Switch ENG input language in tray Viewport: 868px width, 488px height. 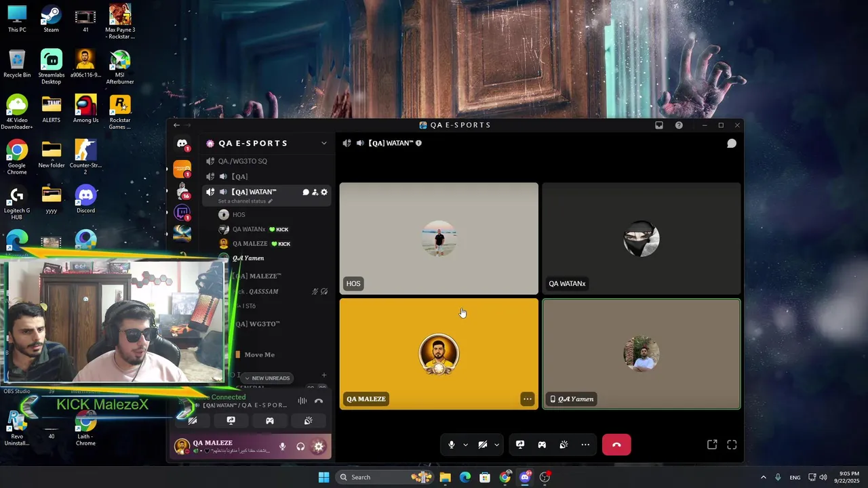click(795, 477)
